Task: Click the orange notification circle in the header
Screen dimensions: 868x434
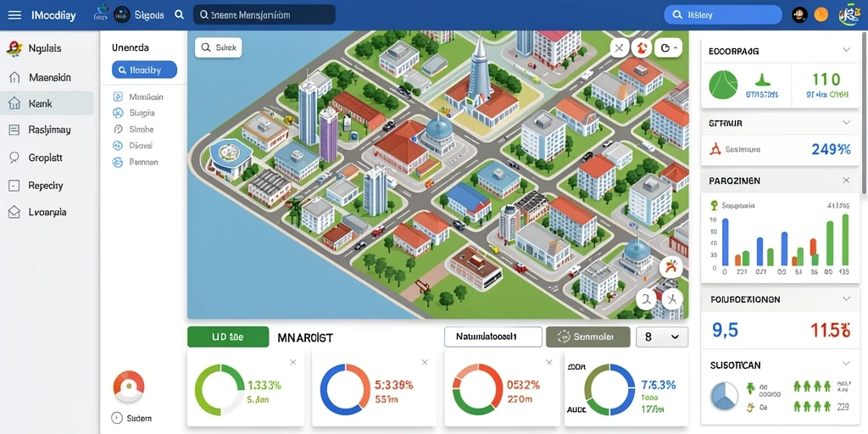Action: [821, 15]
